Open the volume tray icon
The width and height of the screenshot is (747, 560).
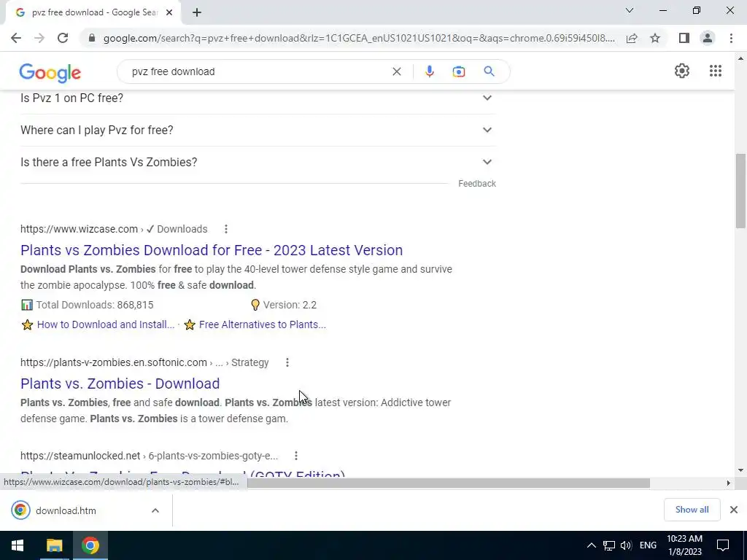pos(626,545)
